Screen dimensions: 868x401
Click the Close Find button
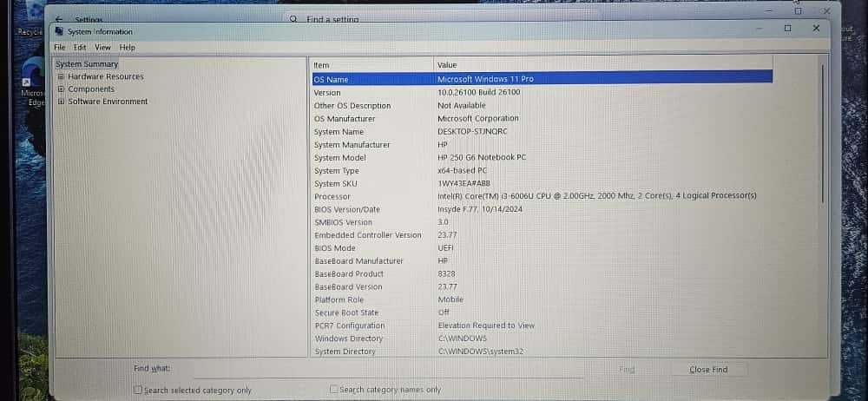pos(708,370)
